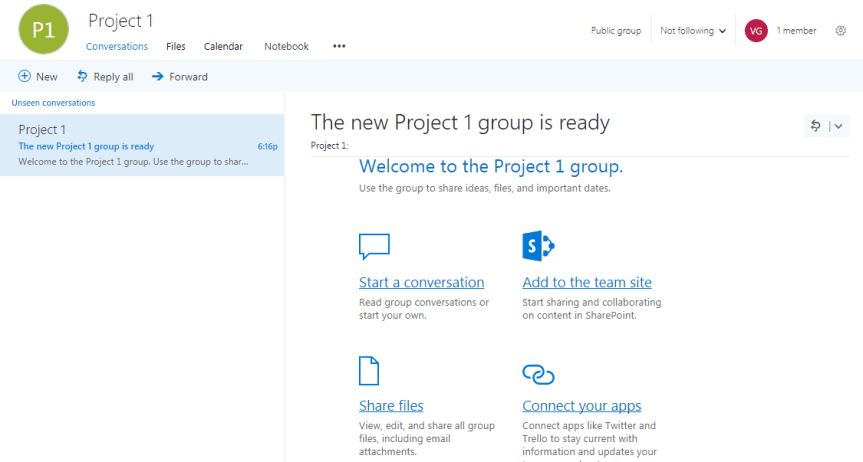This screenshot has height=462, width=863.
Task: Click the SharePoint team site icon
Action: (538, 246)
